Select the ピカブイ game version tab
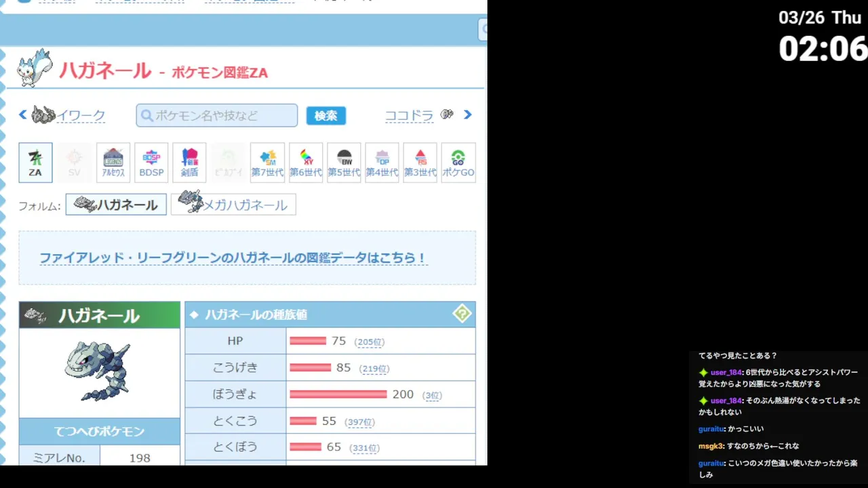868x488 pixels. (228, 163)
